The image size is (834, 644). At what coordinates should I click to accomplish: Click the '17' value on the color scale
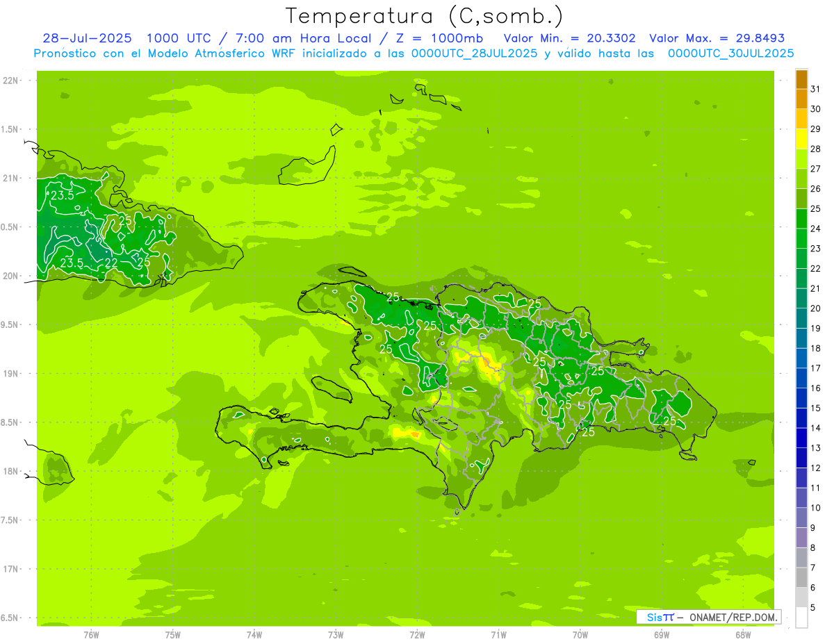(815, 368)
